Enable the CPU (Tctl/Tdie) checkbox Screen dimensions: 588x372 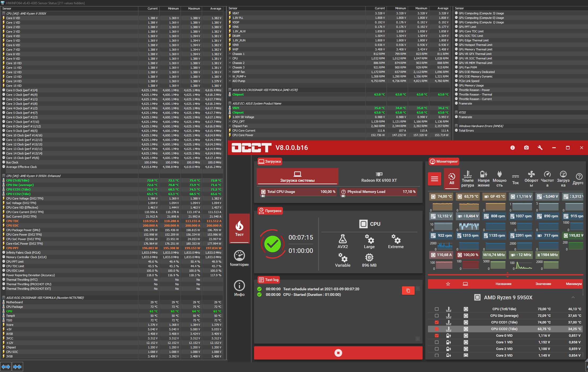coord(437,309)
